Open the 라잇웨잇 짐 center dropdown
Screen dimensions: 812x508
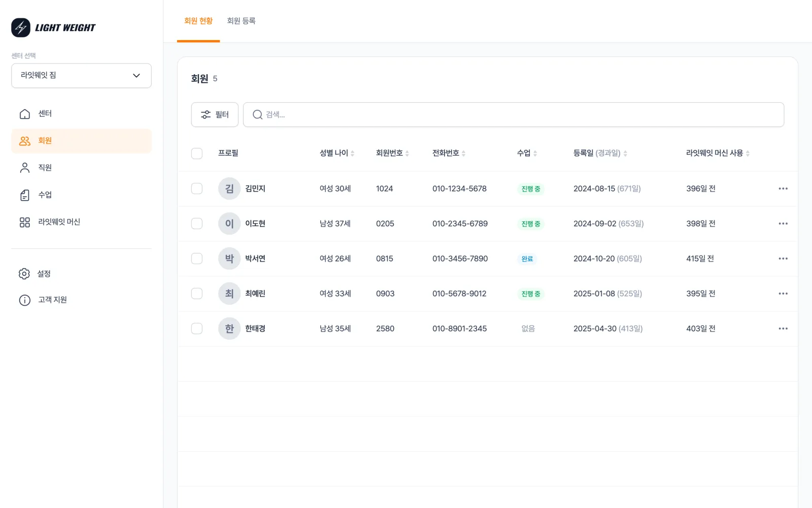[x=81, y=76]
